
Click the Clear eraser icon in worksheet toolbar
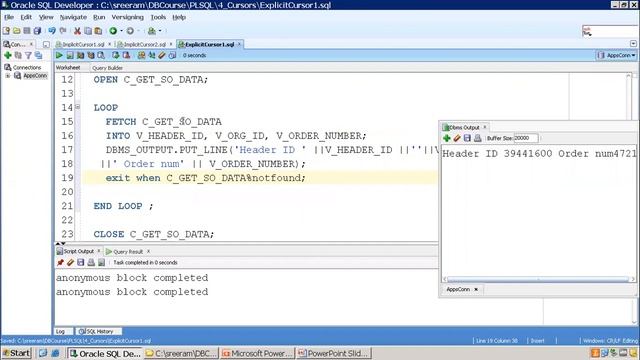click(162, 55)
